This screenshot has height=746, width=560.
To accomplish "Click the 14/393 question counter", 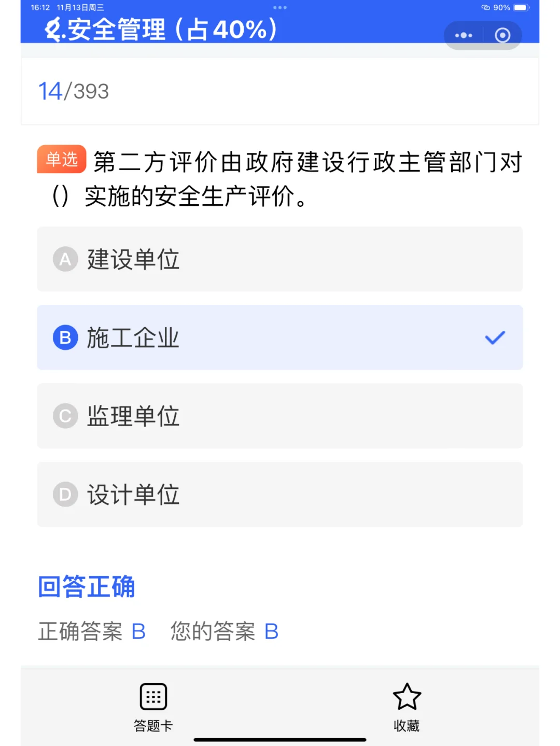I will pyautogui.click(x=74, y=91).
